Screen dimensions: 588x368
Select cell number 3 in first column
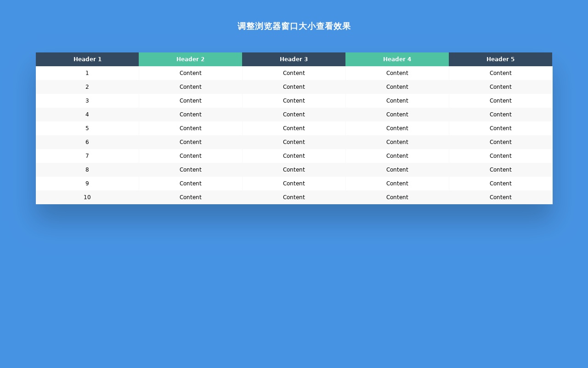87,101
